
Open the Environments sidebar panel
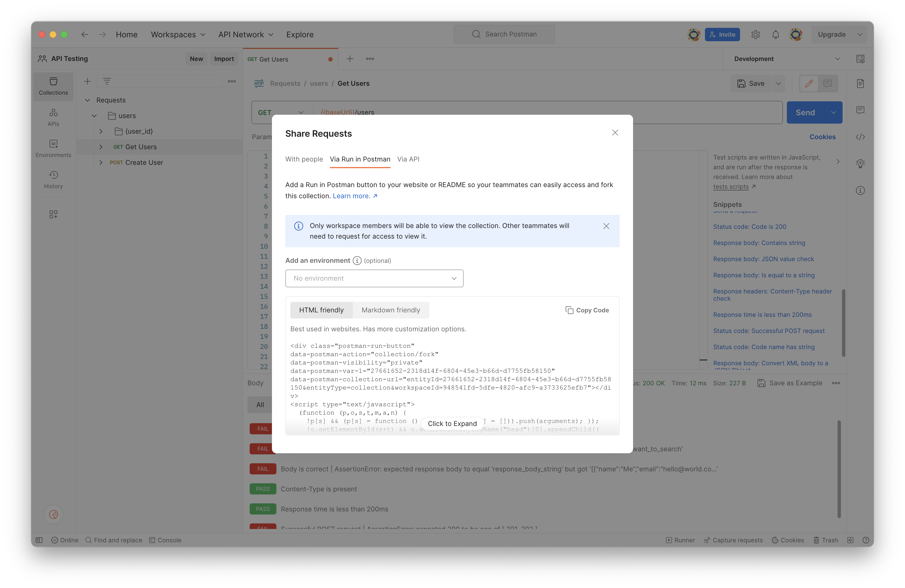point(53,148)
